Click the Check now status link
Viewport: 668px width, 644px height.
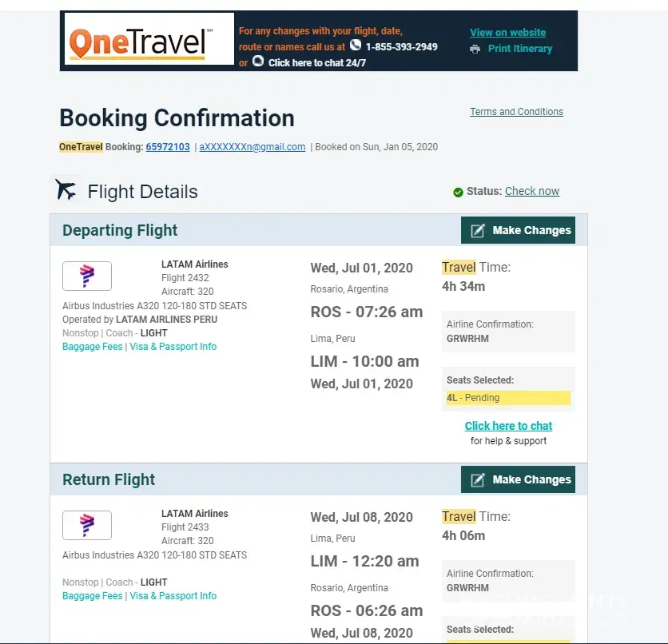pyautogui.click(x=532, y=191)
